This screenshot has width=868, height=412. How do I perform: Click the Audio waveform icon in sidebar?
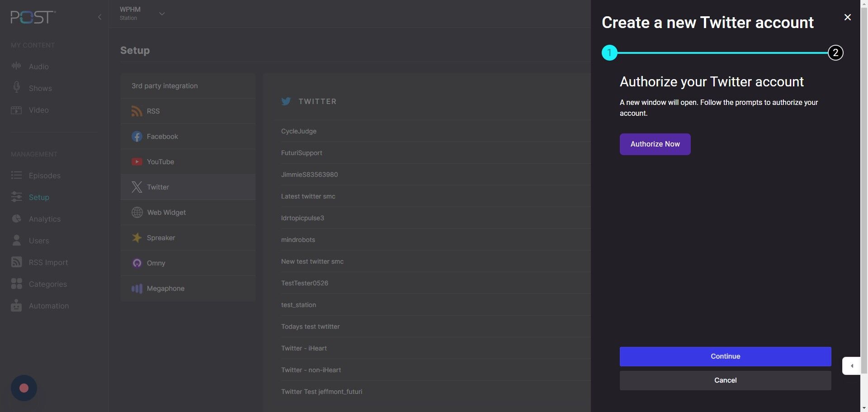[16, 66]
